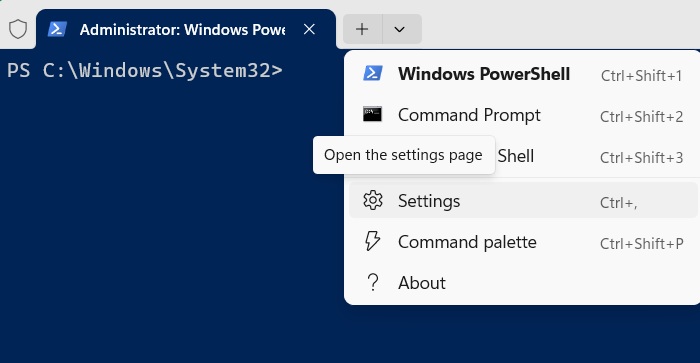The height and width of the screenshot is (363, 700).
Task: Click the Command Prompt icon
Action: point(372,114)
